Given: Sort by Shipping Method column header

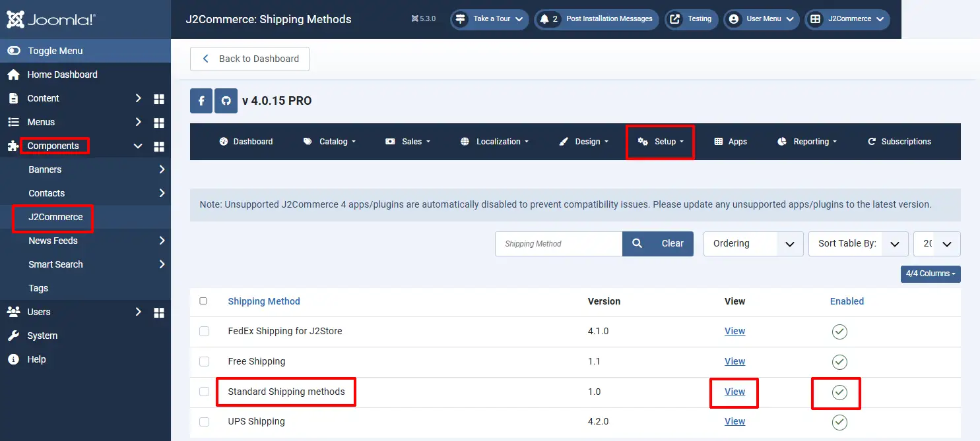Looking at the screenshot, I should pos(264,301).
